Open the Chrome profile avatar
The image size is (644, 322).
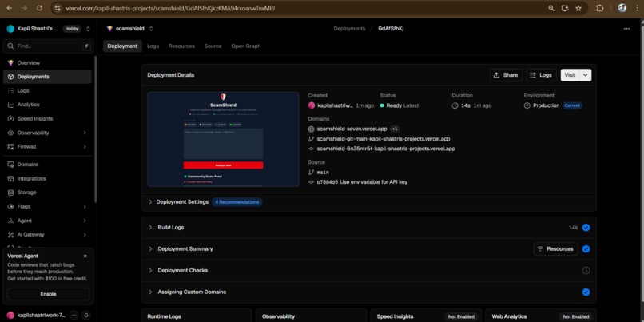click(x=622, y=8)
